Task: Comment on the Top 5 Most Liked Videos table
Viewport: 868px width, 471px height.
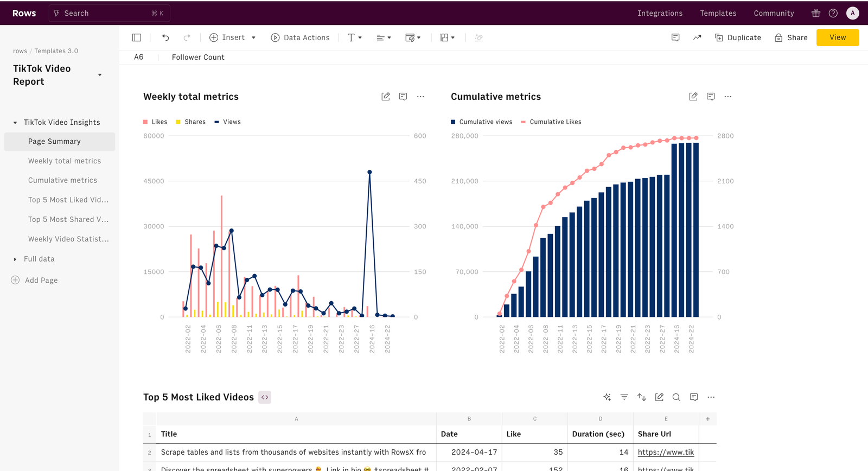Action: tap(694, 397)
